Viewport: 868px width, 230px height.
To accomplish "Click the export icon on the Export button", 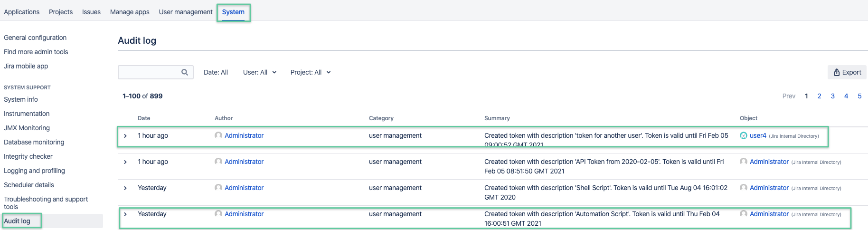I will point(837,72).
